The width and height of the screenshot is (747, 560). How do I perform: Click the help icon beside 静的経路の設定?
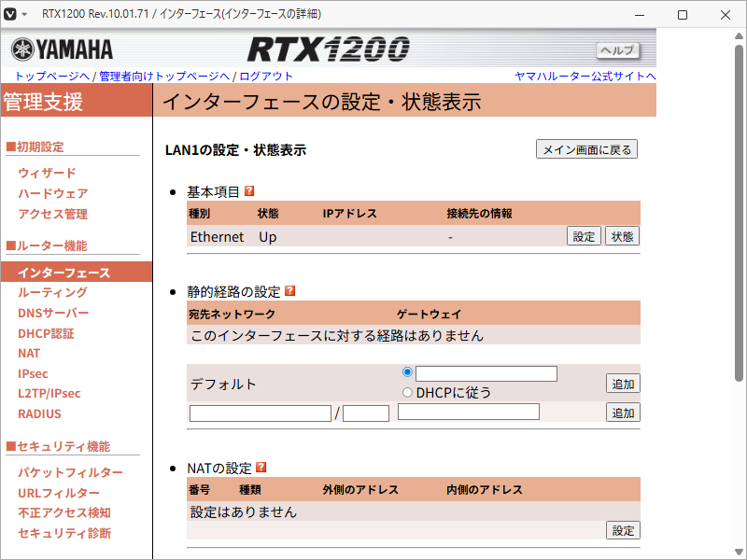click(x=289, y=290)
